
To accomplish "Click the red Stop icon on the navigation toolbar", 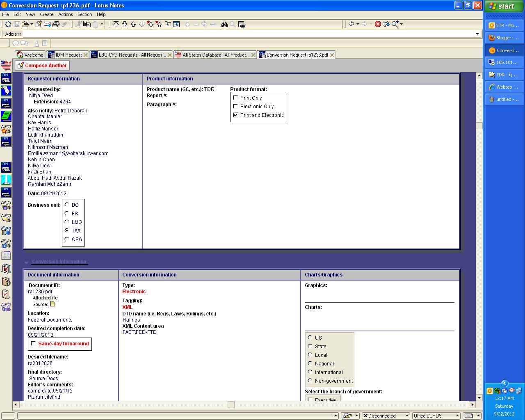I will (378, 24).
